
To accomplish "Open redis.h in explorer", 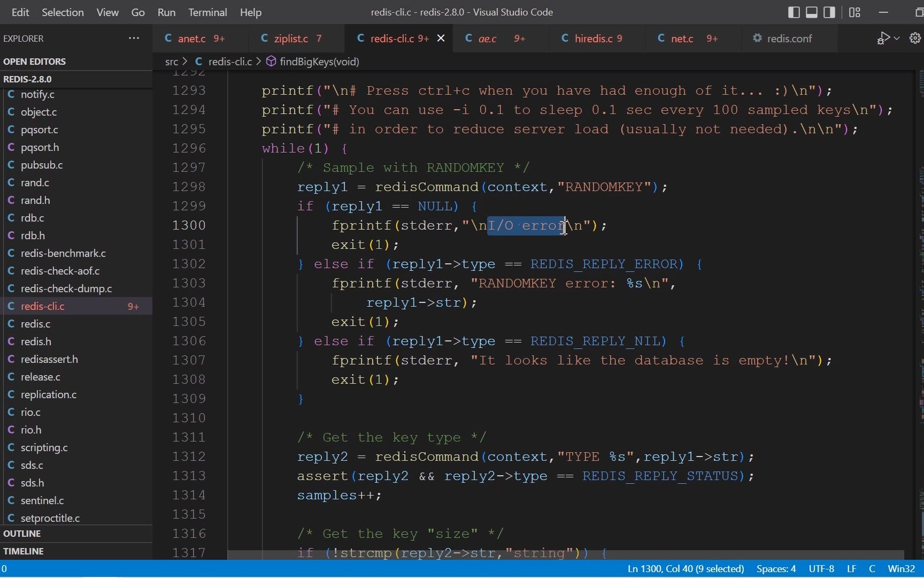I will tap(76, 341).
